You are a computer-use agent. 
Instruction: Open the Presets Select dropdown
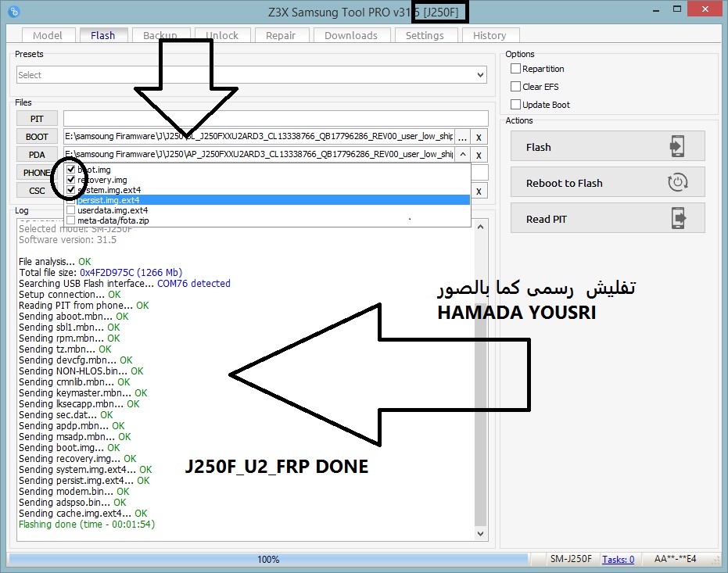(252, 75)
